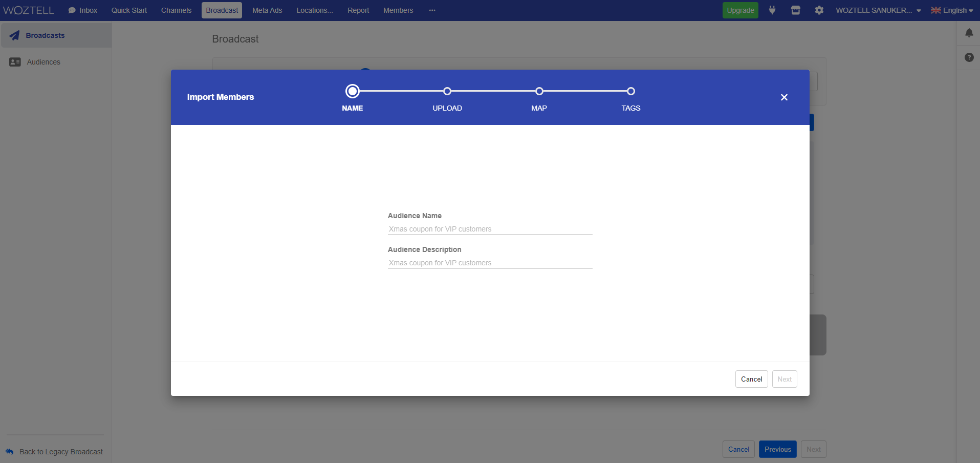The image size is (980, 463).
Task: Select the UPLOAD step circle
Action: [x=447, y=91]
